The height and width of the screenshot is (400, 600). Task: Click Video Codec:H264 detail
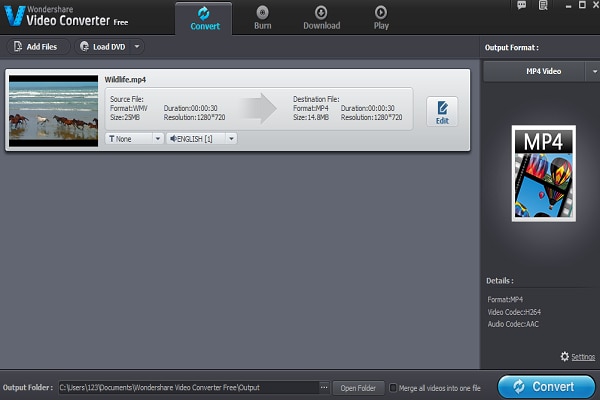tap(514, 312)
